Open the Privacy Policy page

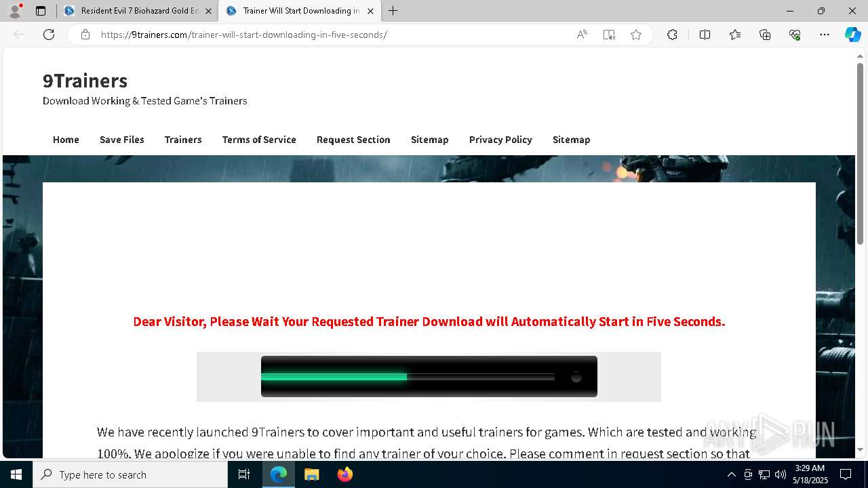click(500, 140)
